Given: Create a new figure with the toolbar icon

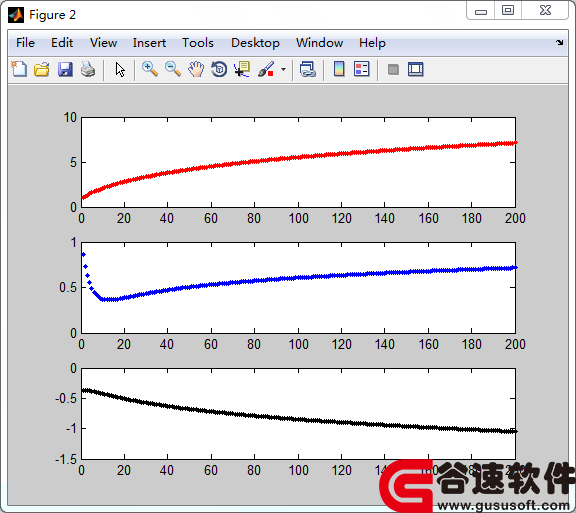Looking at the screenshot, I should [19, 69].
